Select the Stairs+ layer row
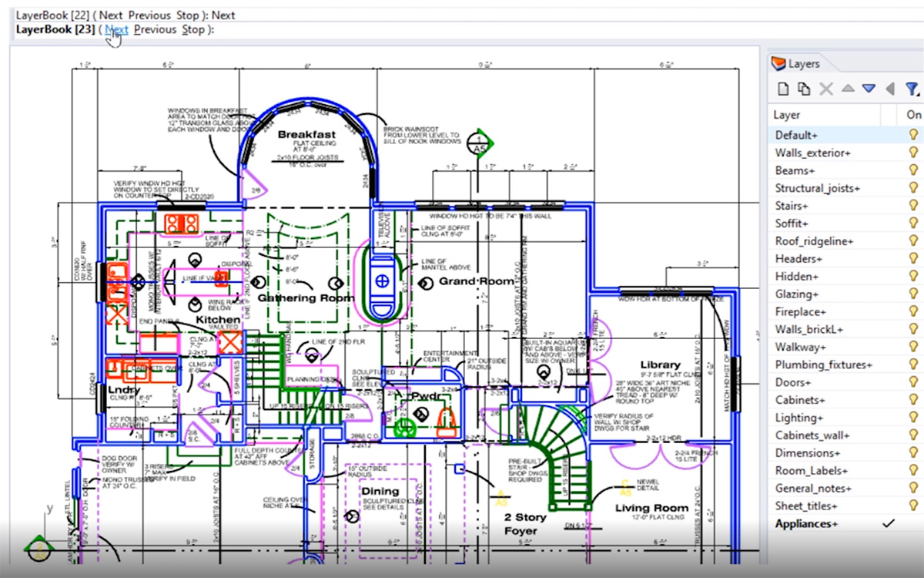This screenshot has width=924, height=578. (792, 206)
